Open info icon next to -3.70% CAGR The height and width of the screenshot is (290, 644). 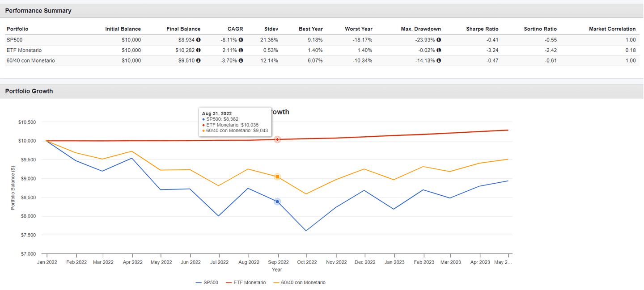(241, 60)
